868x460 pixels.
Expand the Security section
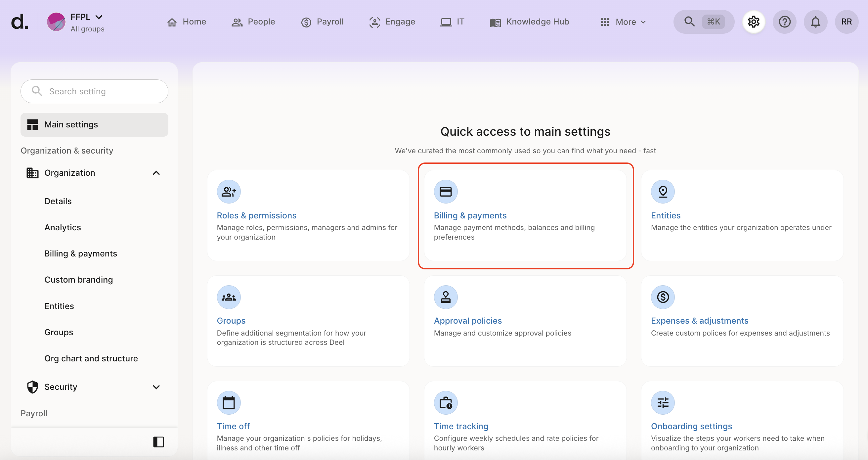[x=156, y=387]
